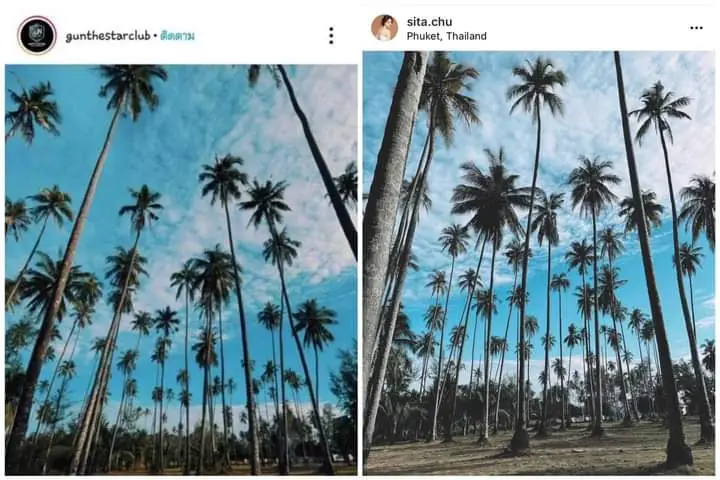Open the horizontal three-dot options on sita.chu post
This screenshot has width=720, height=480.
click(x=696, y=28)
